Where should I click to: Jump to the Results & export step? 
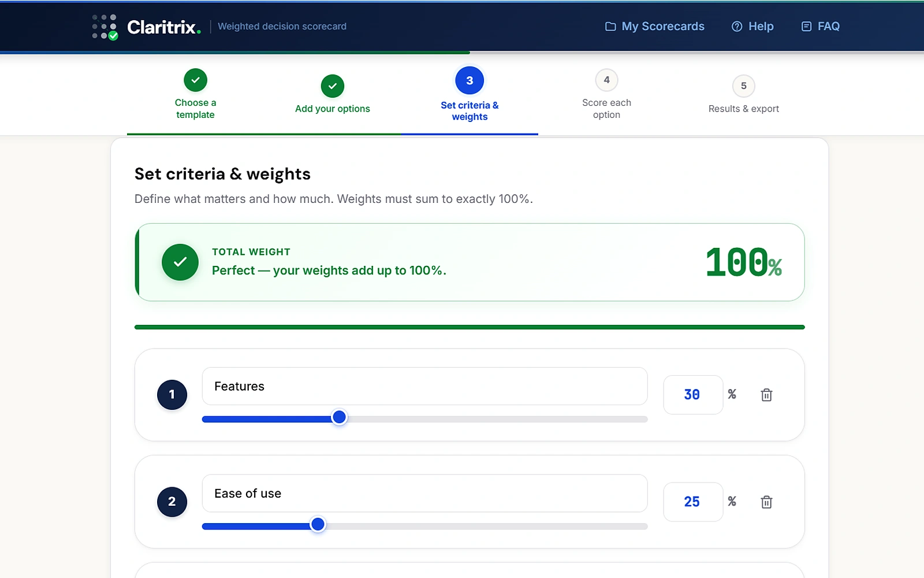click(744, 95)
